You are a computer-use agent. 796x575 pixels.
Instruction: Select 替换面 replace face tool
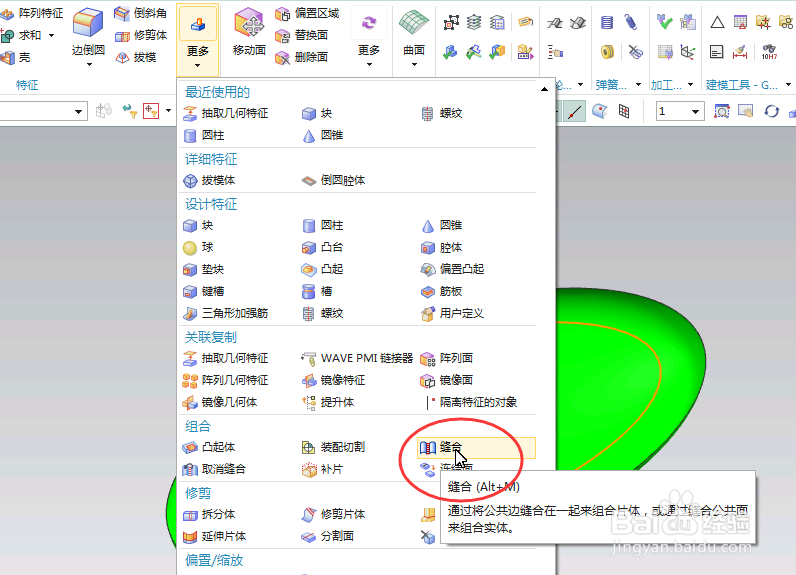(302, 35)
